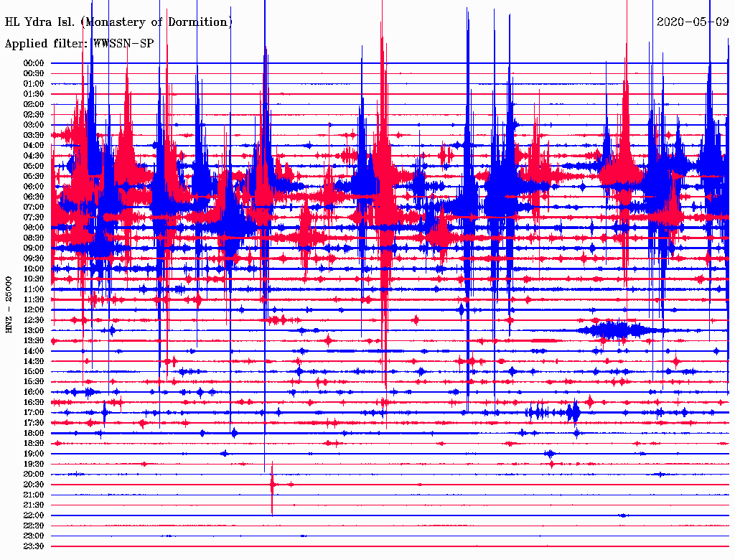Click the 23:00 time label
The width and height of the screenshot is (735, 560).
coord(34,536)
